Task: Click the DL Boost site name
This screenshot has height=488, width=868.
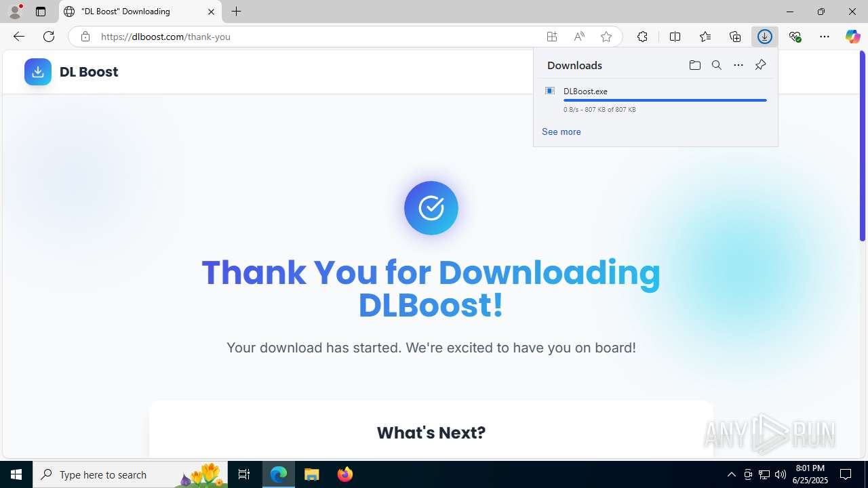Action: (x=89, y=72)
